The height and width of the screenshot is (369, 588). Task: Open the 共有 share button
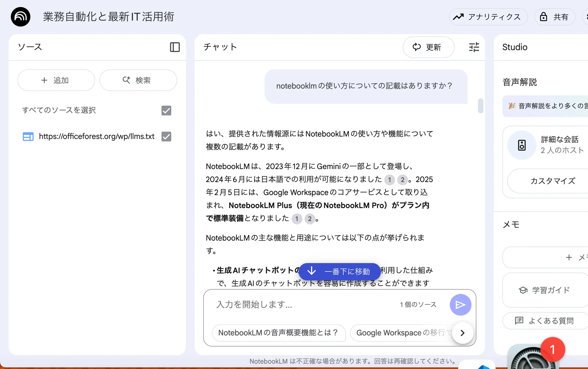pyautogui.click(x=555, y=17)
